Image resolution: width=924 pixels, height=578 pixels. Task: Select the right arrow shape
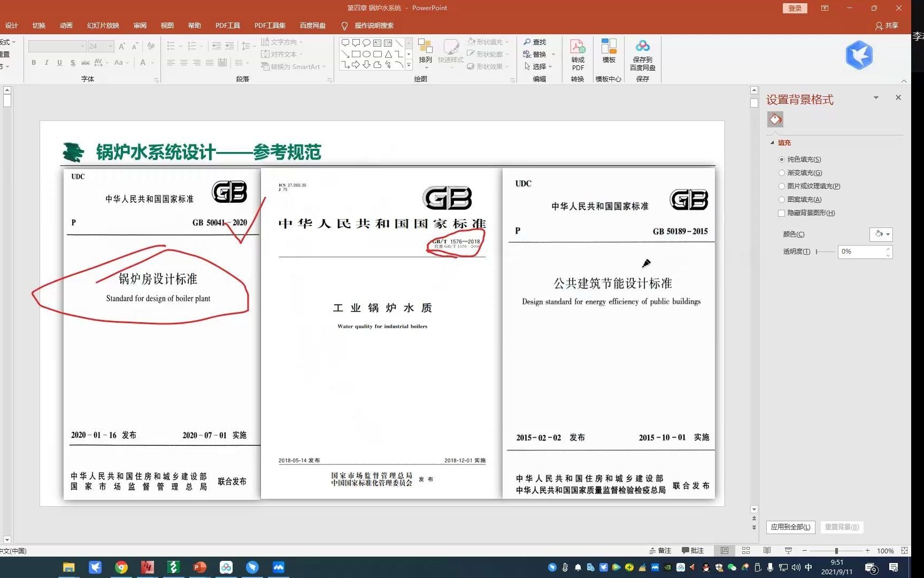356,65
